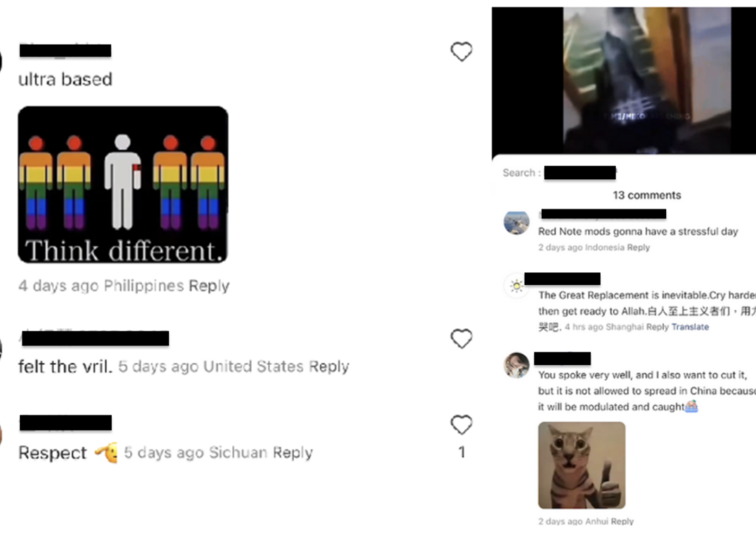Reply to the Anhui comment

pos(622,521)
